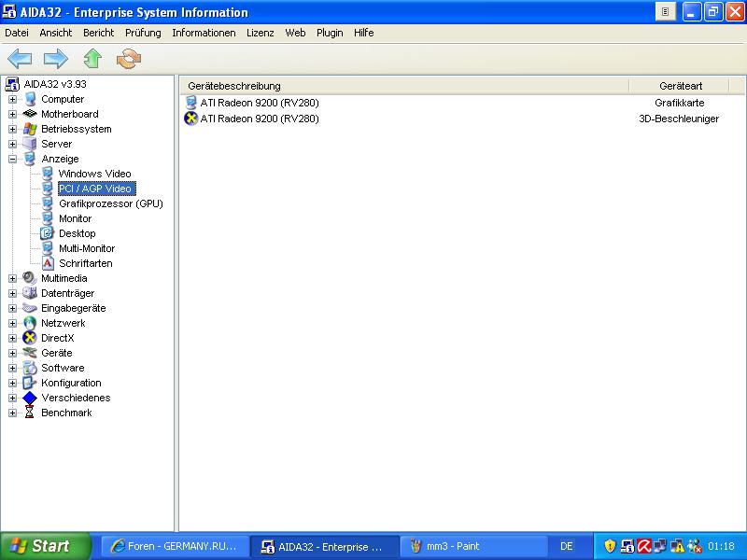Open the Plugin menu

(330, 33)
